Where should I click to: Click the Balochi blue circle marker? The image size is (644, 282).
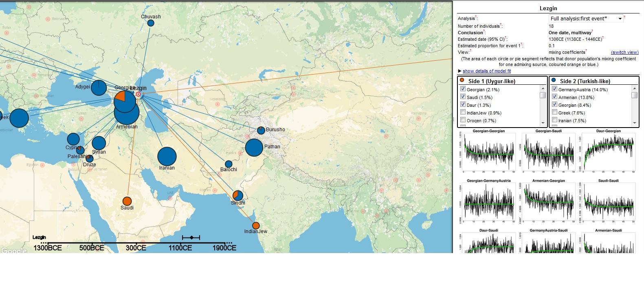[x=229, y=164]
